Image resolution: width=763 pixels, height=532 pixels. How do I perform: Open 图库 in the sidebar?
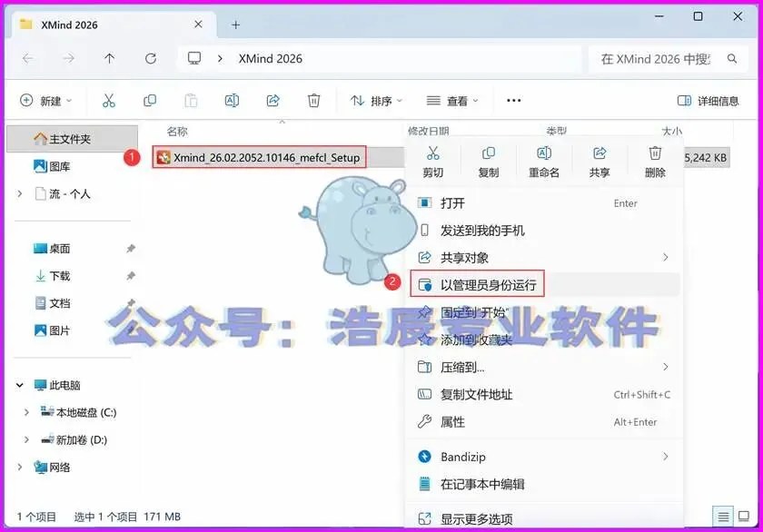[x=52, y=166]
